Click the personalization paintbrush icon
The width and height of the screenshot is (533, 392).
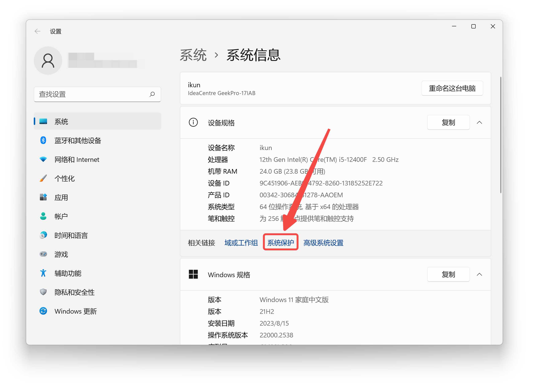coord(43,178)
